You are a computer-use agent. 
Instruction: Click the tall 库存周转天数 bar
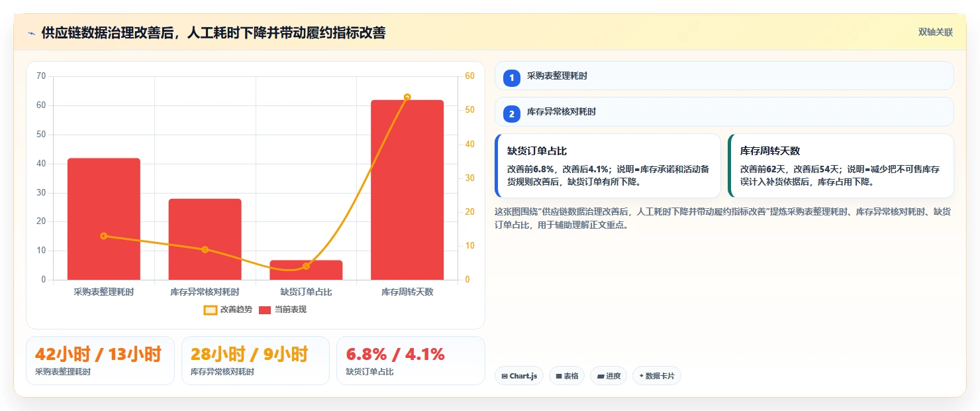pyautogui.click(x=407, y=190)
